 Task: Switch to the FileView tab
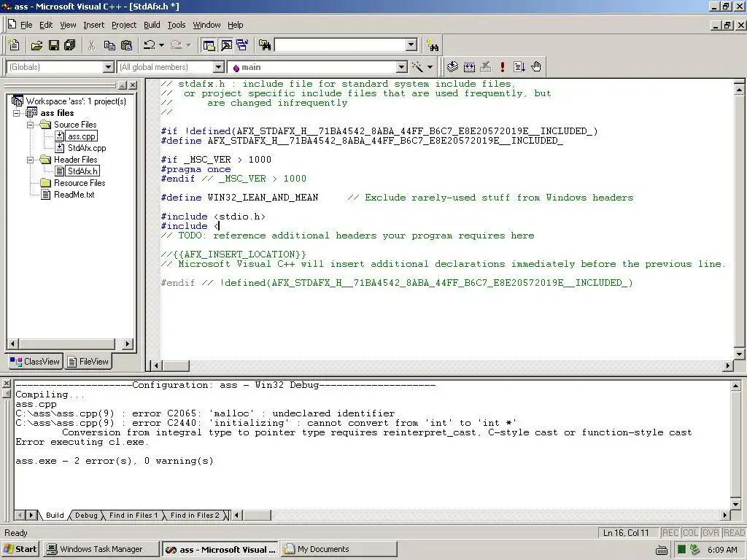click(x=88, y=362)
